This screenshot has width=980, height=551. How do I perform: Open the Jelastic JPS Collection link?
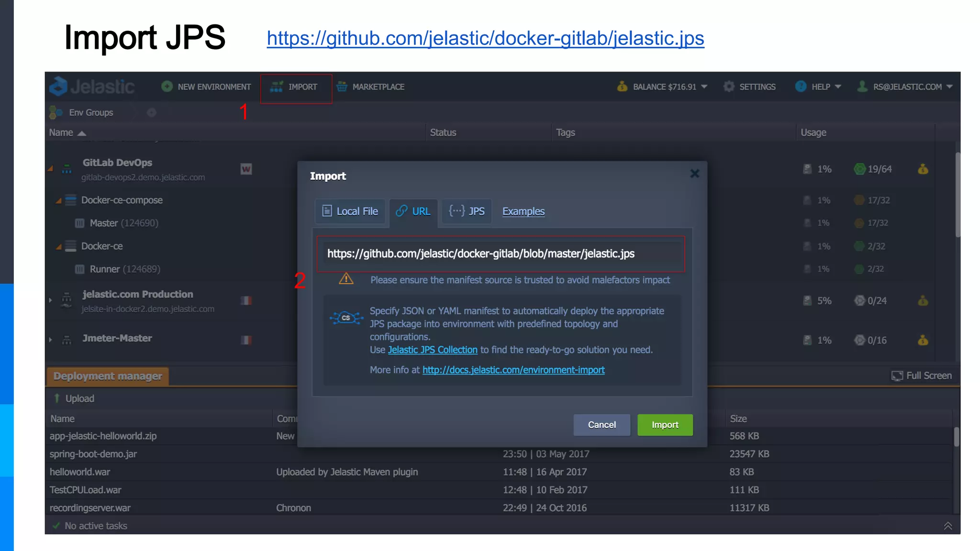(433, 350)
